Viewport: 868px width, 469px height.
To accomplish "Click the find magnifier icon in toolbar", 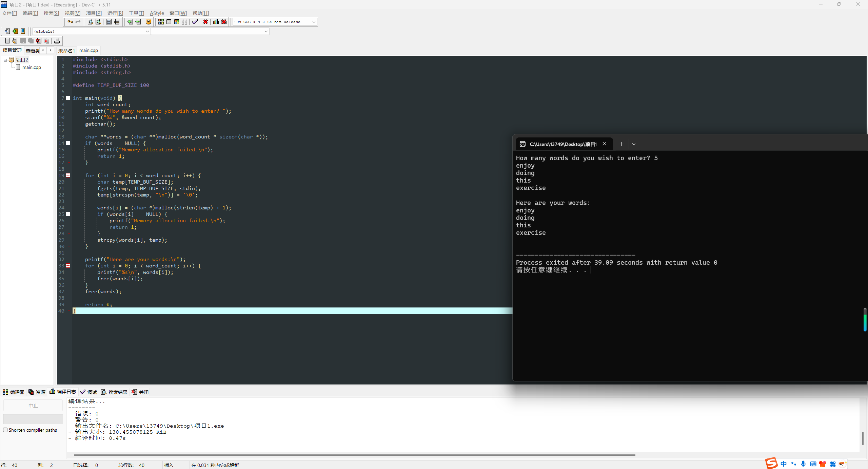I will 91,22.
